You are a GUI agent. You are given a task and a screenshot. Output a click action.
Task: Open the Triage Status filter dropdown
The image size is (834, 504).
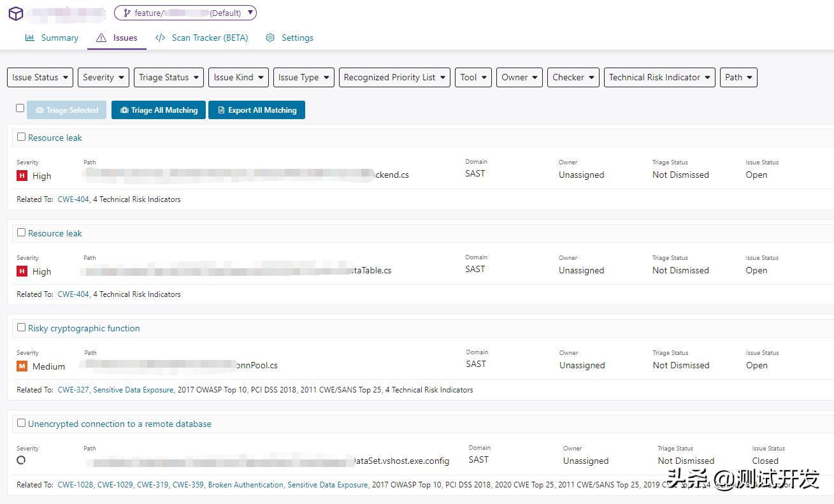click(169, 77)
